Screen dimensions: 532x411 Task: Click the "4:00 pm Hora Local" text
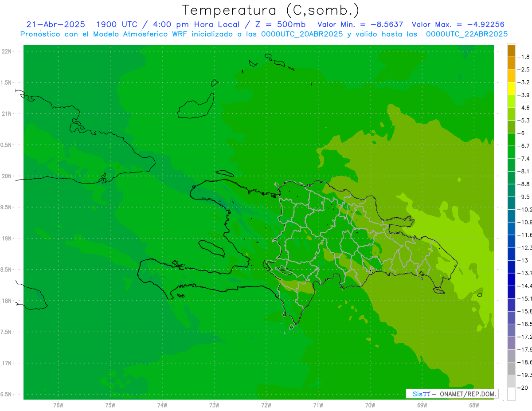pos(196,24)
